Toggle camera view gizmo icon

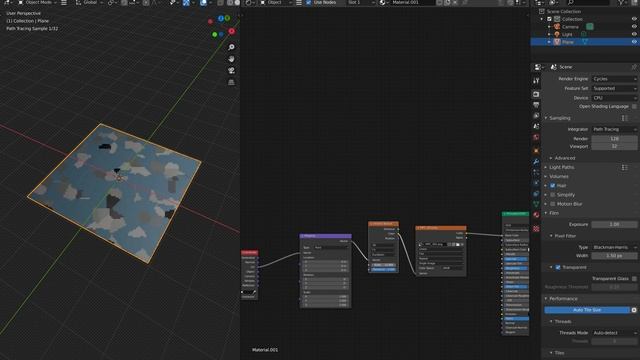231,71
